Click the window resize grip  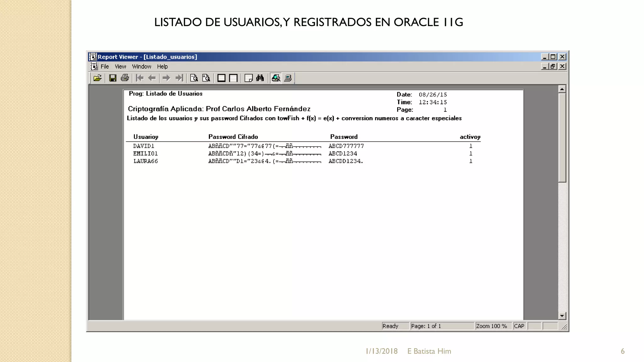click(564, 327)
